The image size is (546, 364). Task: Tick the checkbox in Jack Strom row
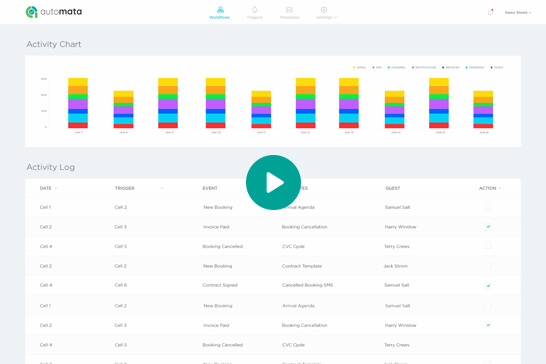pos(488,266)
